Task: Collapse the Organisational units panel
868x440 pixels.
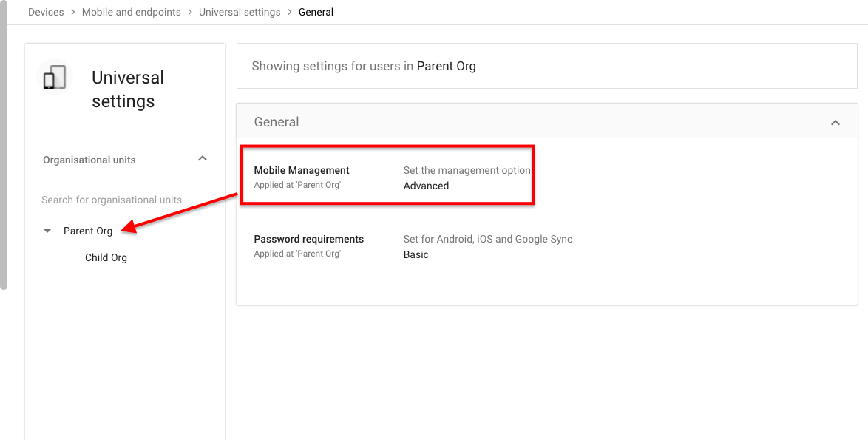Action: (x=203, y=159)
